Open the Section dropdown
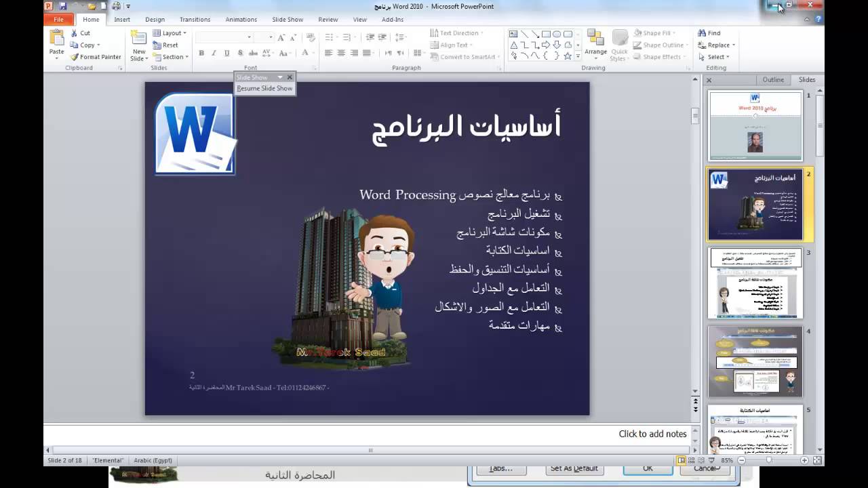The width and height of the screenshot is (868, 488). (170, 57)
